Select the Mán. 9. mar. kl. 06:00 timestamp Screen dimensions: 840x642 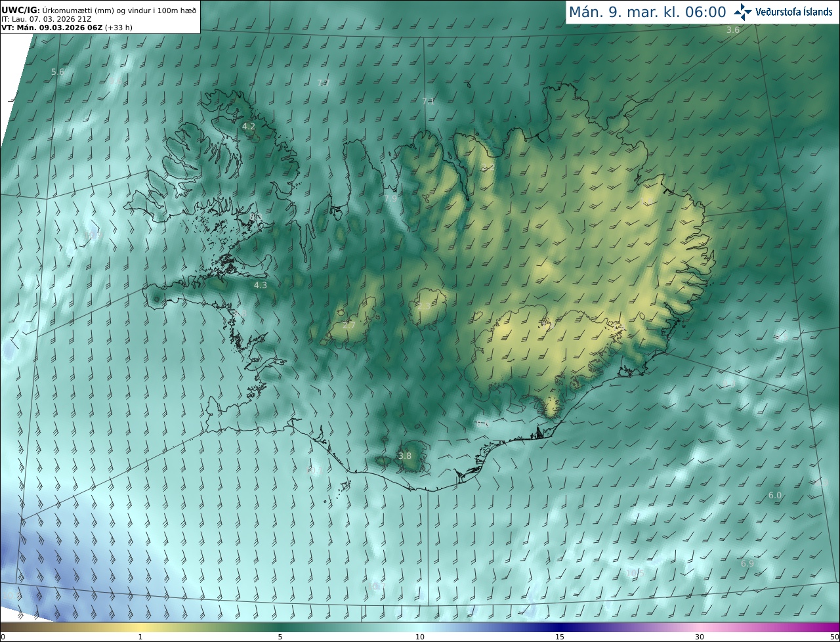click(x=647, y=12)
